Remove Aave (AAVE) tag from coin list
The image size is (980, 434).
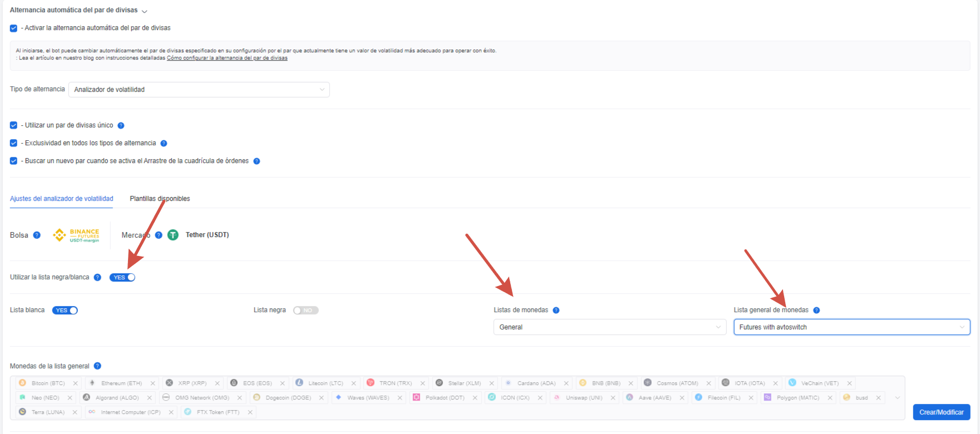(x=682, y=398)
